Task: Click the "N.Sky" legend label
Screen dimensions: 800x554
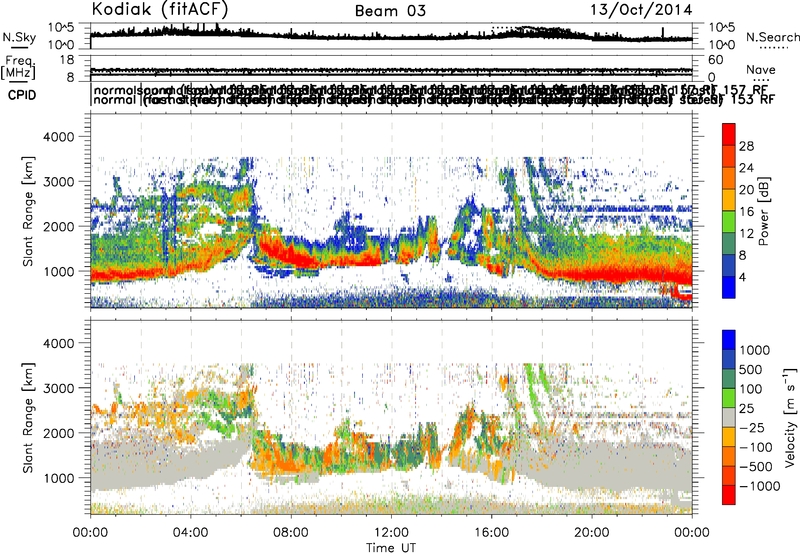Action: pos(19,37)
